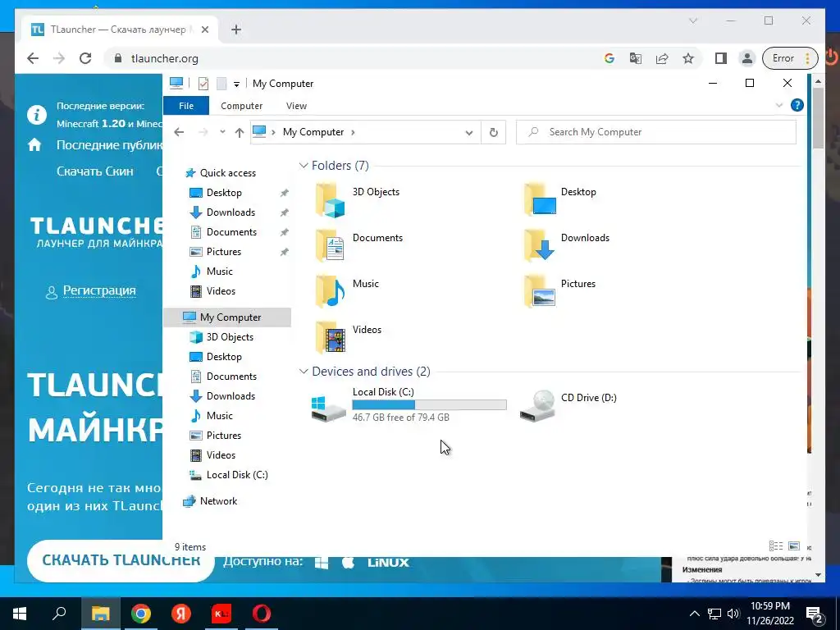Open the 3D Objects folder icon
This screenshot has width=840, height=630.
(x=330, y=200)
